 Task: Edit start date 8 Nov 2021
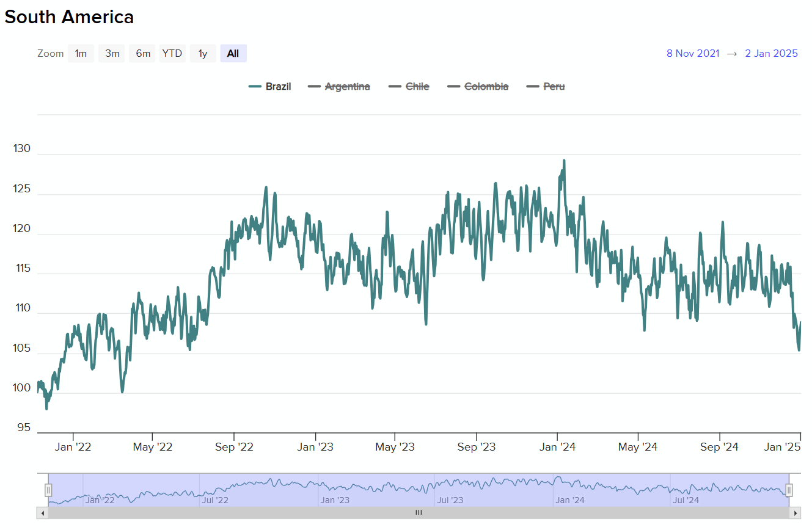(x=693, y=53)
